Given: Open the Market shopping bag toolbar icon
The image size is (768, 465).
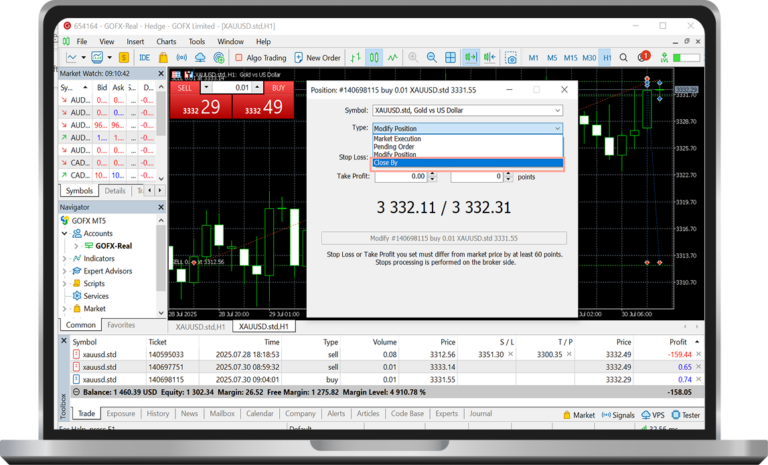Looking at the screenshot, I should [x=163, y=58].
